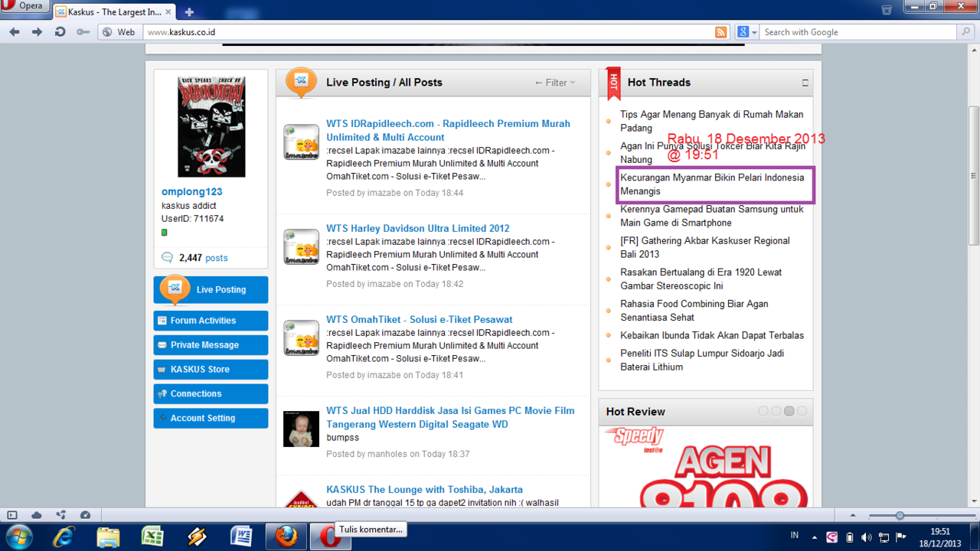Click the Live Posting header speech bubble icon

point(301,81)
